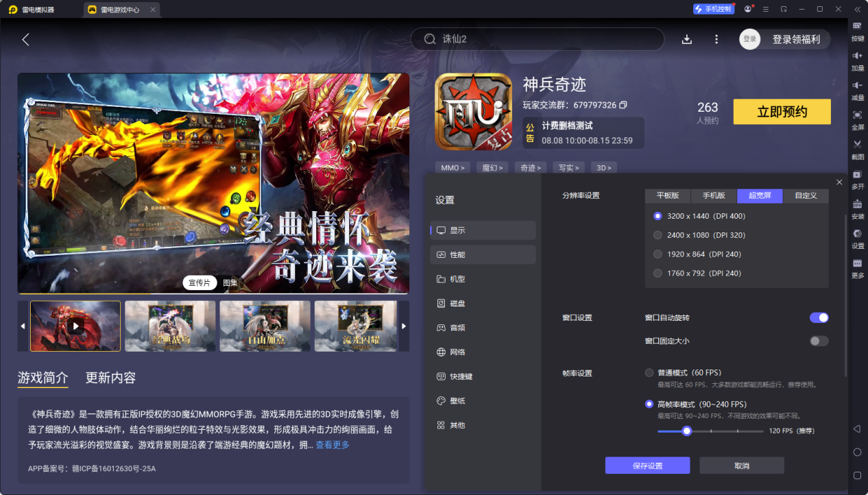
Task: Switch to the 更新内容 tab
Action: tap(110, 378)
